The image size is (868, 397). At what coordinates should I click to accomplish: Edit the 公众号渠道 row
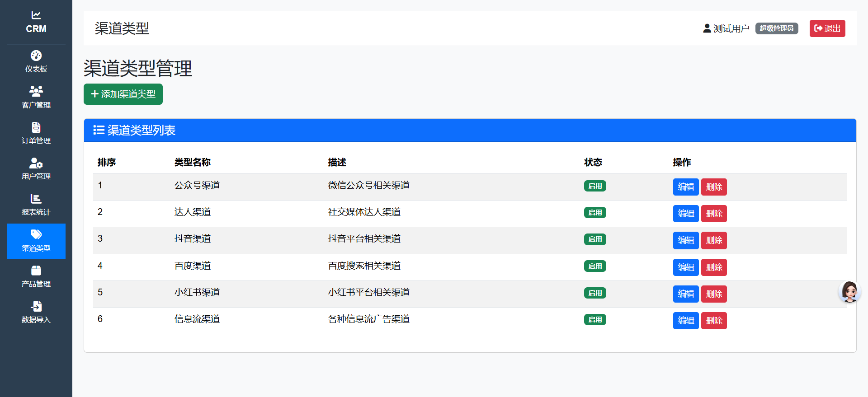point(685,187)
